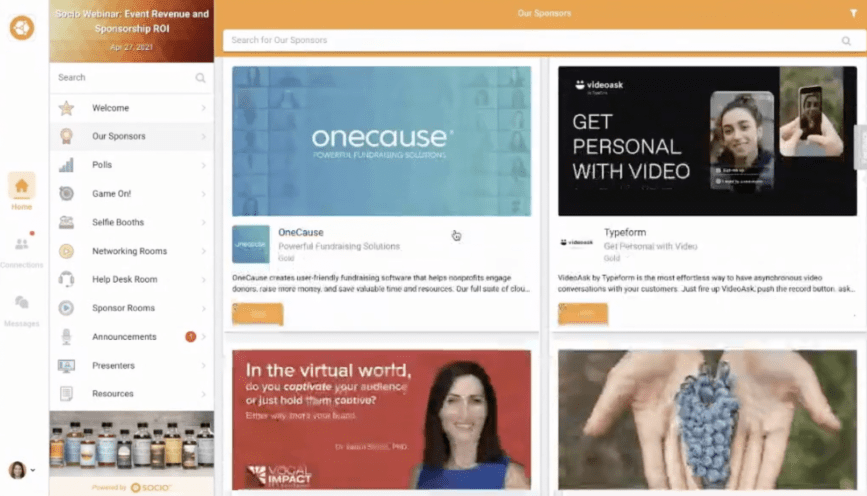867x496 pixels.
Task: Click the Presenters screen icon
Action: 66,366
